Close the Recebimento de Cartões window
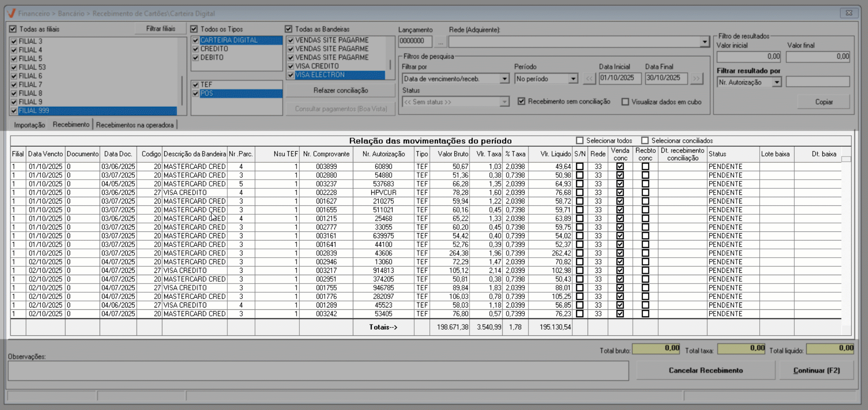 (849, 13)
